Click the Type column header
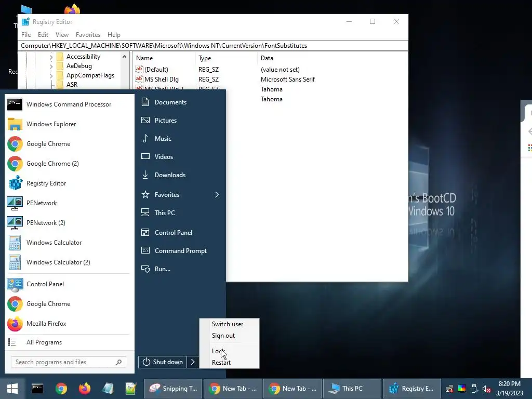Screen dimensions: 532x399 [x=227, y=58]
